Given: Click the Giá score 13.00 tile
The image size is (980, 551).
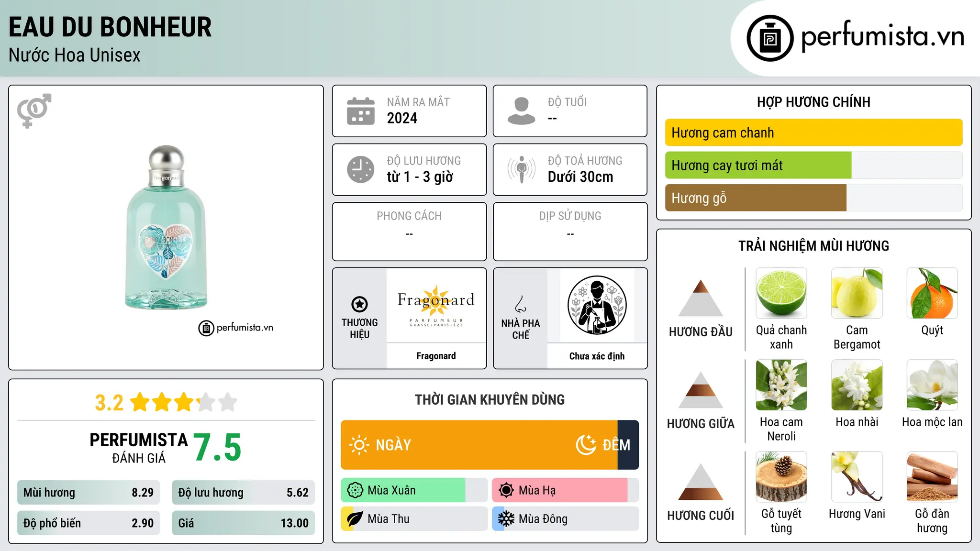Looking at the screenshot, I should coord(243,523).
